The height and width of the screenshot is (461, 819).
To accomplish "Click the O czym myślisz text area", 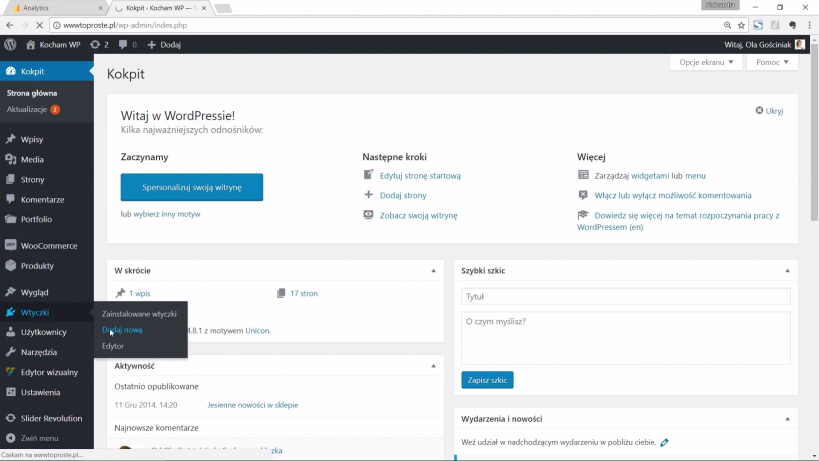I will click(626, 338).
